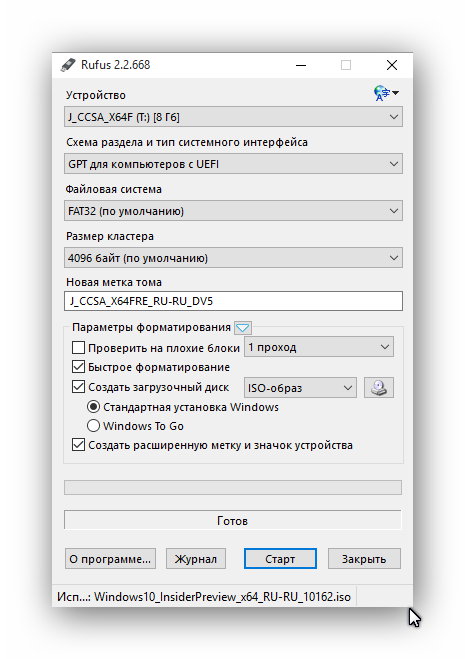Choose Стандартная установка Windows radio button
The height and width of the screenshot is (659, 465).
click(x=93, y=407)
